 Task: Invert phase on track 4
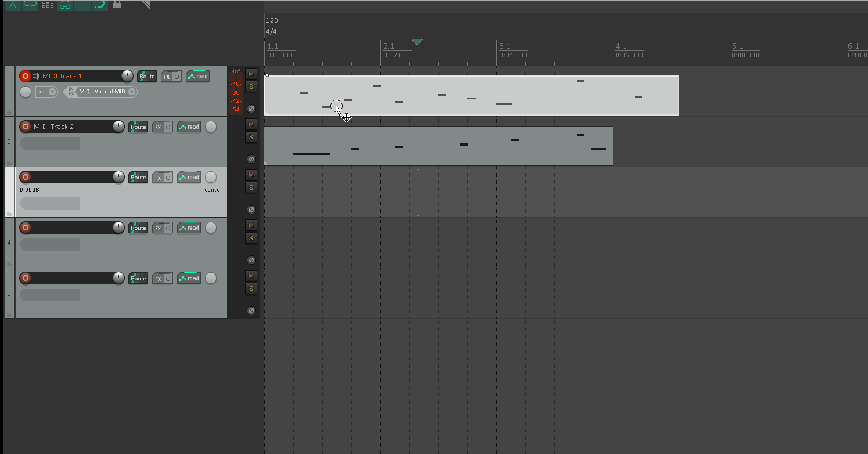pos(251,260)
